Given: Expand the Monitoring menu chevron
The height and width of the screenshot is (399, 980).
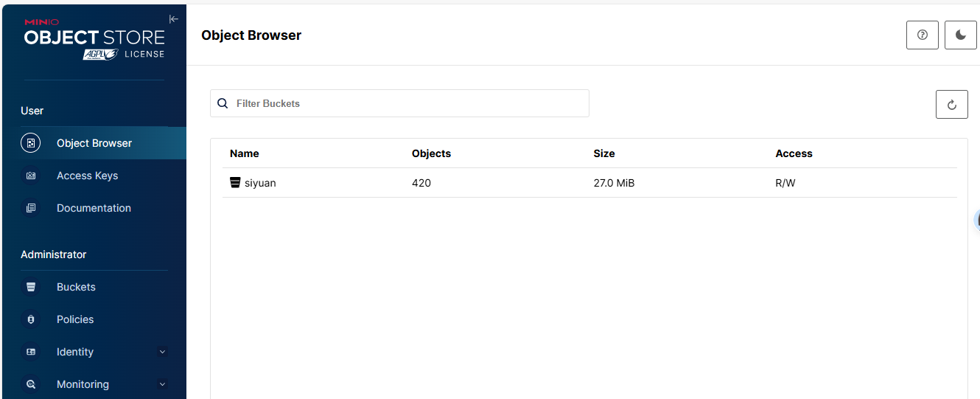Looking at the screenshot, I should point(163,384).
